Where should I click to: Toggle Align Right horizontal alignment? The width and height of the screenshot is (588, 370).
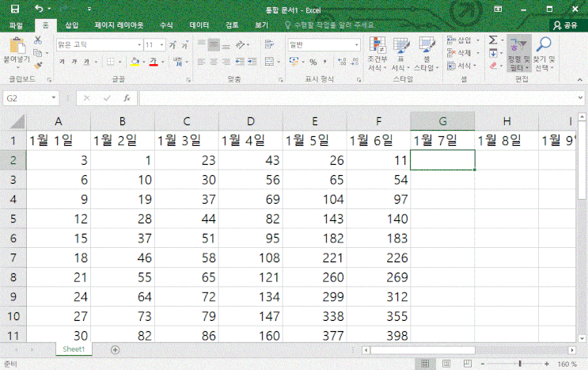pyautogui.click(x=226, y=62)
